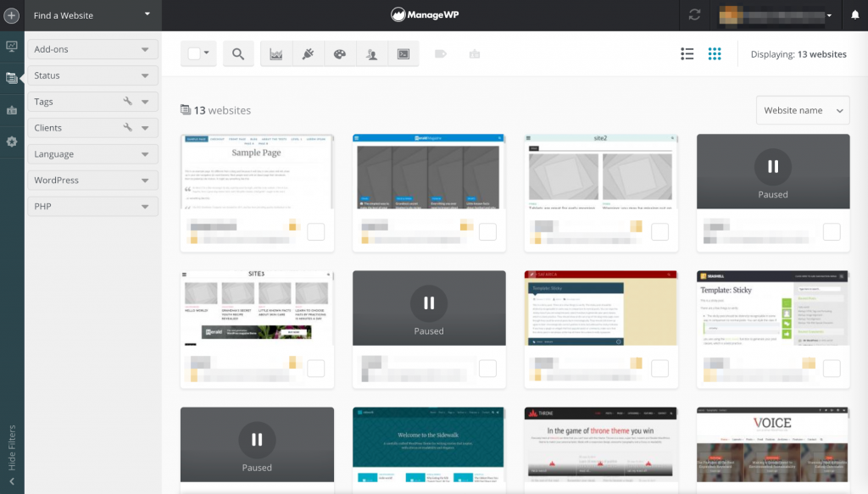Switch to grid thumbnail view
The width and height of the screenshot is (868, 494).
tap(715, 53)
